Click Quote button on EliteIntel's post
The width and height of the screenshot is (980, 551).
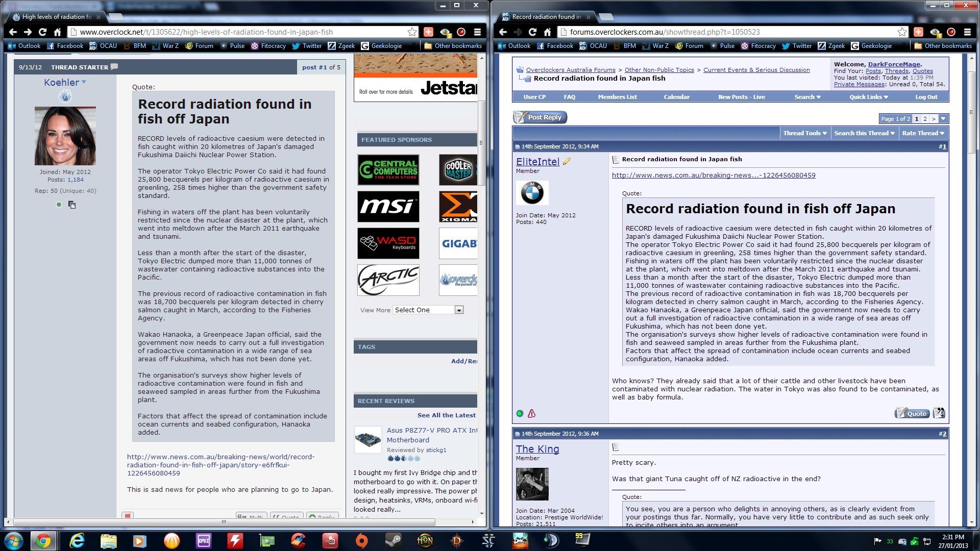pos(912,413)
